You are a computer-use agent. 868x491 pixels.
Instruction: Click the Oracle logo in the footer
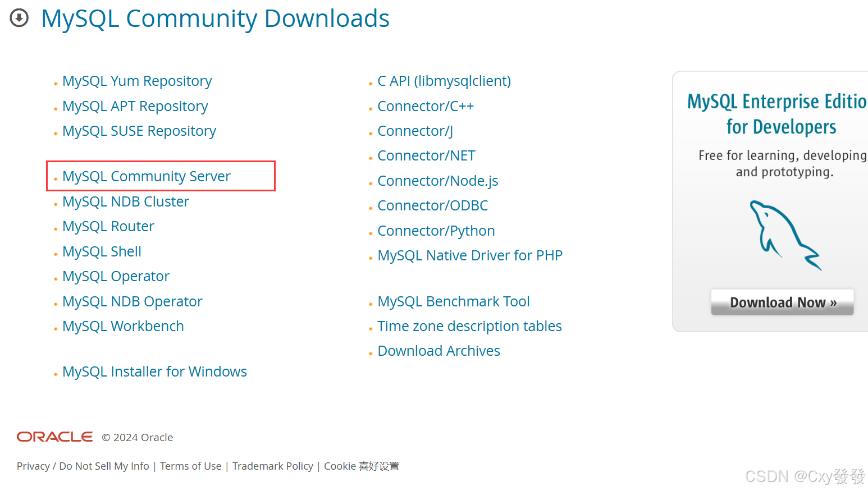(x=54, y=437)
